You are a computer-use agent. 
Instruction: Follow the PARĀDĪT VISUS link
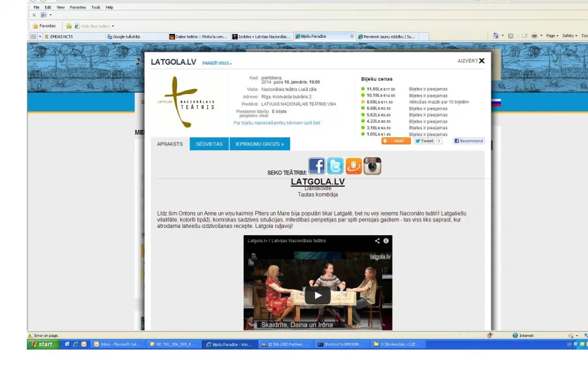[x=217, y=63]
